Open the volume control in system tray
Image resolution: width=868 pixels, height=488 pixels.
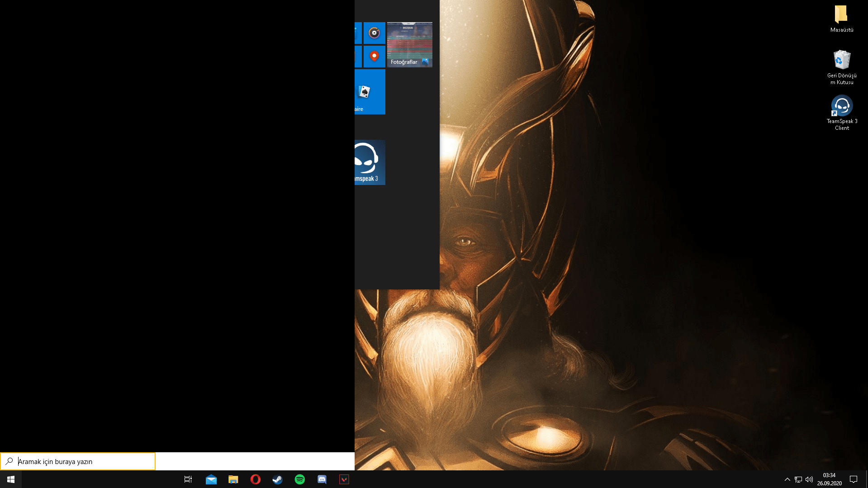tap(809, 479)
